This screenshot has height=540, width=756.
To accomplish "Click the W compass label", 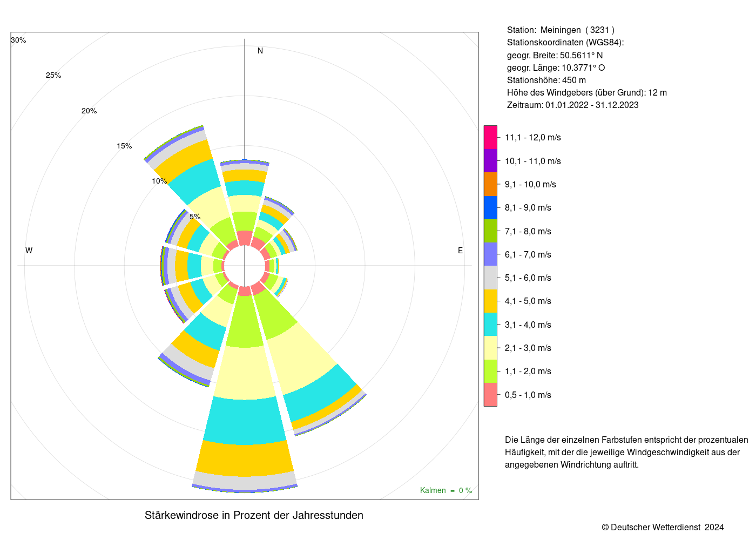I will point(29,251).
